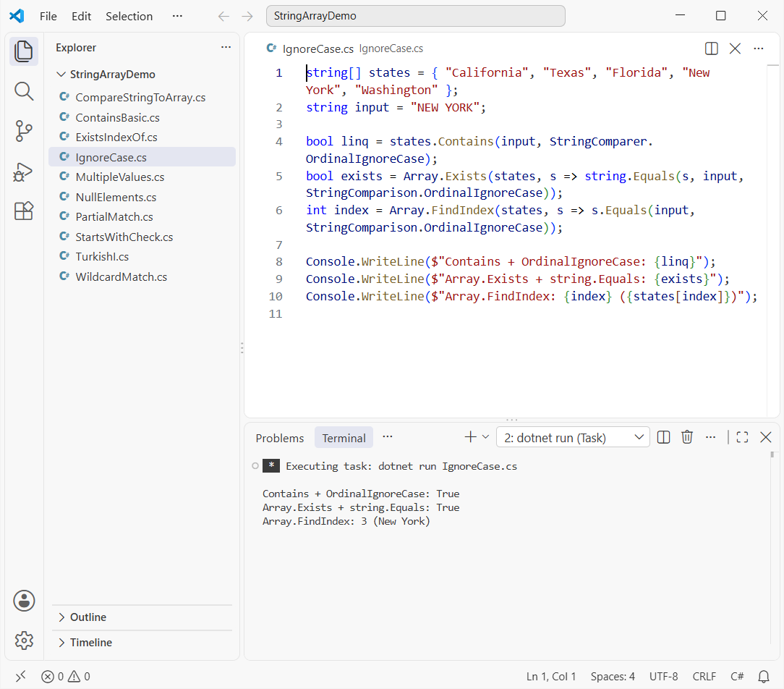Viewport: 784px width, 689px height.
Task: Open the new terminal launch profile dropdown arrow
Action: point(485,437)
